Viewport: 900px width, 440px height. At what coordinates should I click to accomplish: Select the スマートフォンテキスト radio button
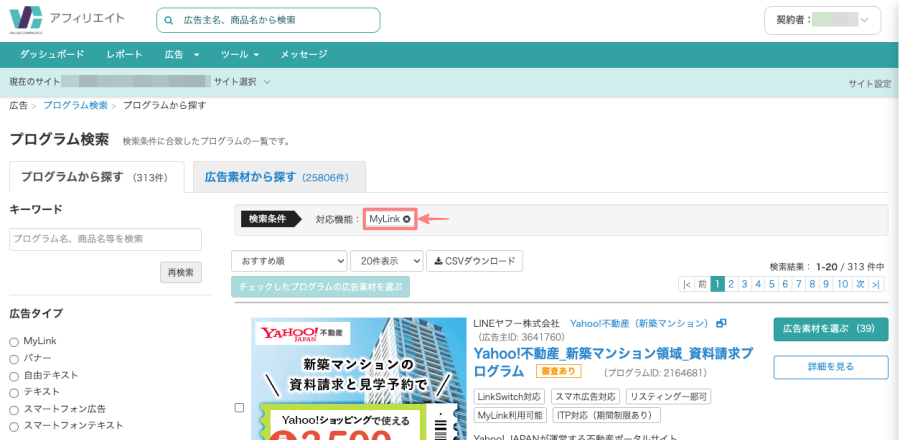tap(14, 426)
